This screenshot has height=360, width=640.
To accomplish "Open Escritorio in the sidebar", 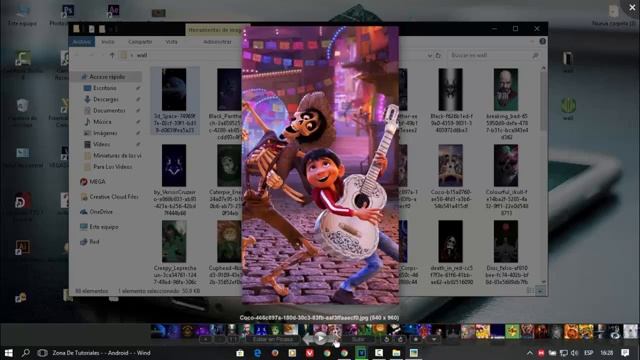I will (104, 88).
